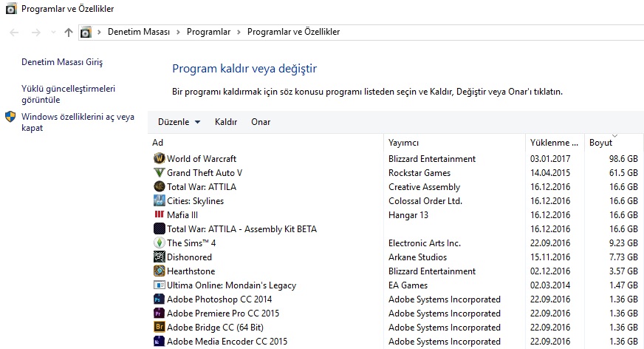644x349 pixels.
Task: Click the Adobe Media Encoder icon
Action: [x=159, y=341]
